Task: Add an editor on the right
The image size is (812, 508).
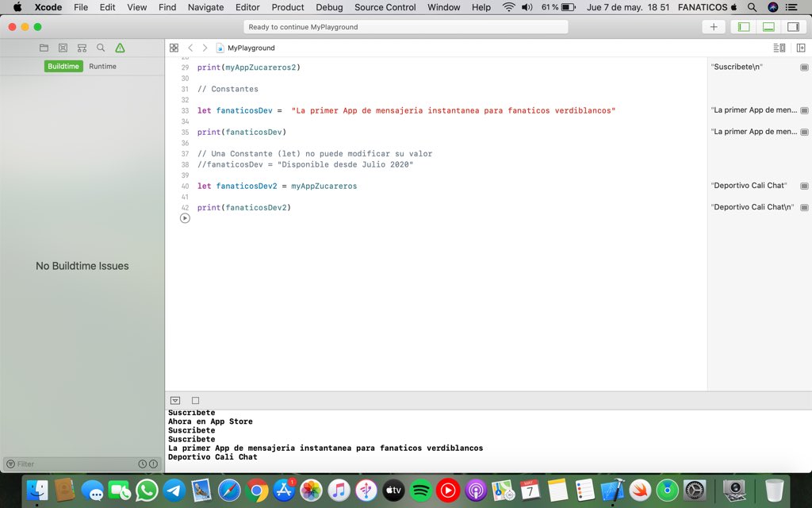Action: point(801,48)
